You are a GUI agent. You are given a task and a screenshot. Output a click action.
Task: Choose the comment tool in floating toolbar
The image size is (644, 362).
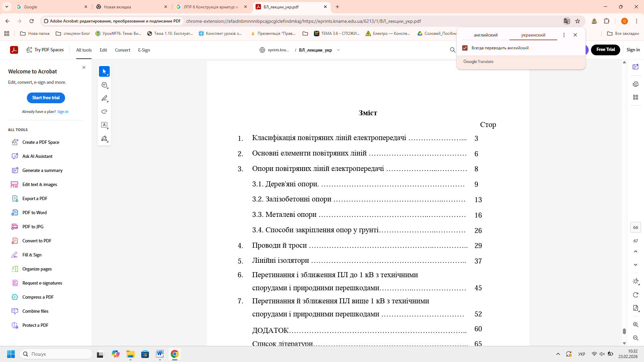104,85
